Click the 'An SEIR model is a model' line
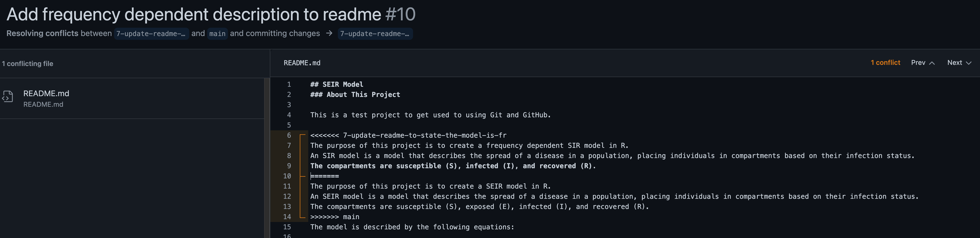This screenshot has width=980, height=238. click(x=614, y=197)
